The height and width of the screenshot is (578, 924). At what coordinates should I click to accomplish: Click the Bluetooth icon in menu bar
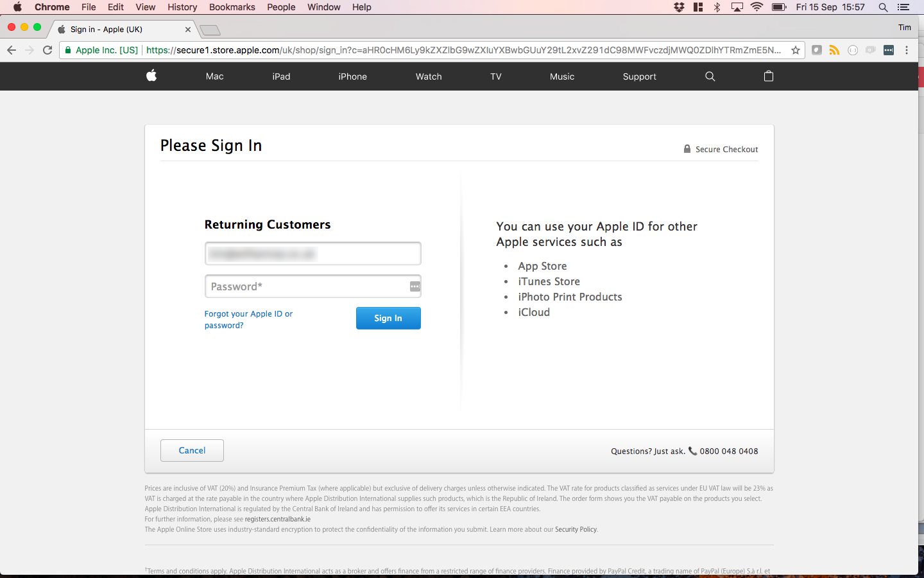coord(717,7)
